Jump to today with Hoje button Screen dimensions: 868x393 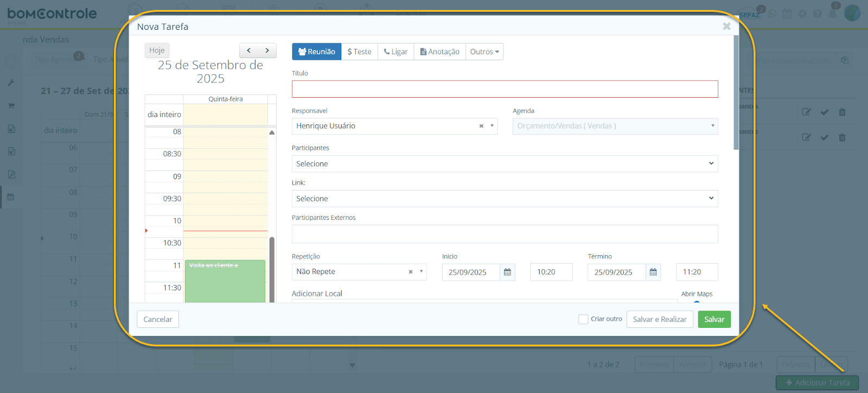(157, 50)
